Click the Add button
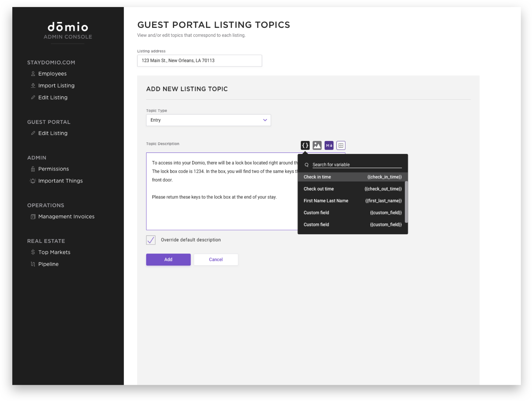Screen dimensions: 532x401 point(168,259)
